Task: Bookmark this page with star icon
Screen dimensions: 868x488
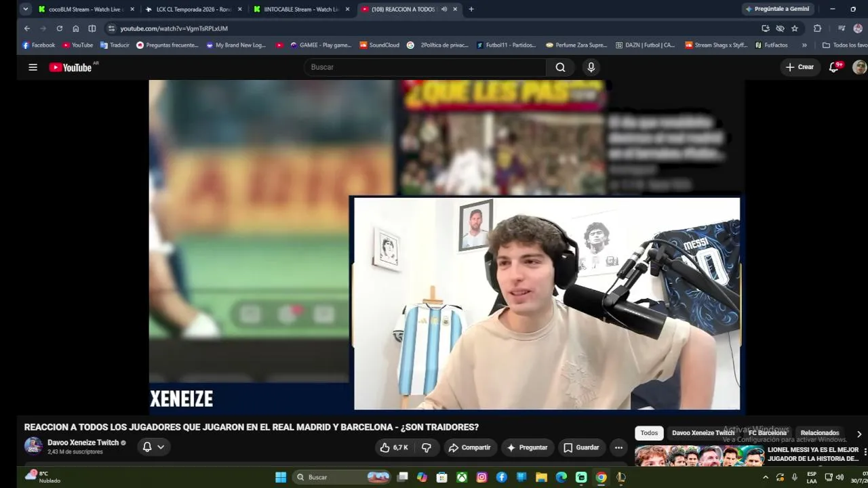Action: pyautogui.click(x=795, y=28)
